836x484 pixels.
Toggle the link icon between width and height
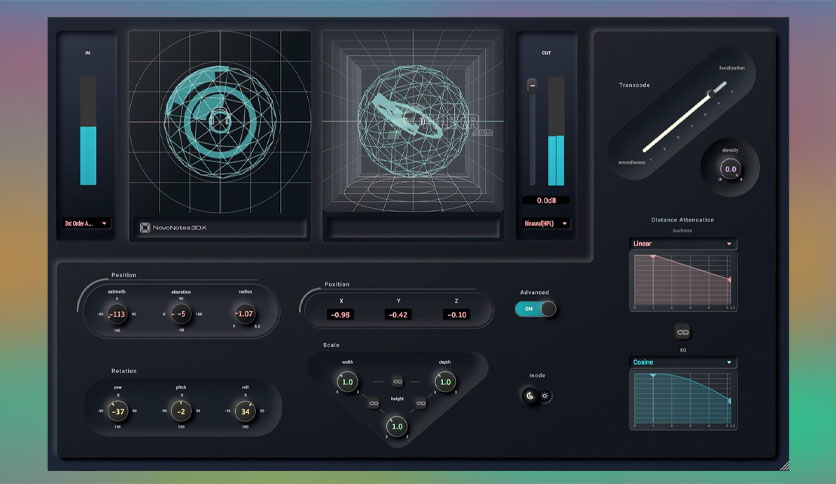click(x=374, y=404)
